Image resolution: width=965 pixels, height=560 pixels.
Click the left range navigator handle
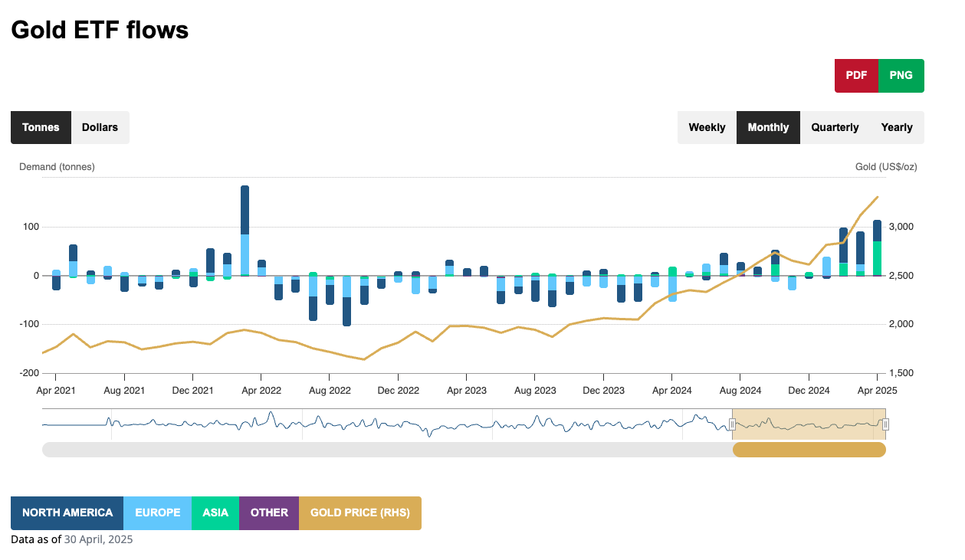tap(733, 424)
